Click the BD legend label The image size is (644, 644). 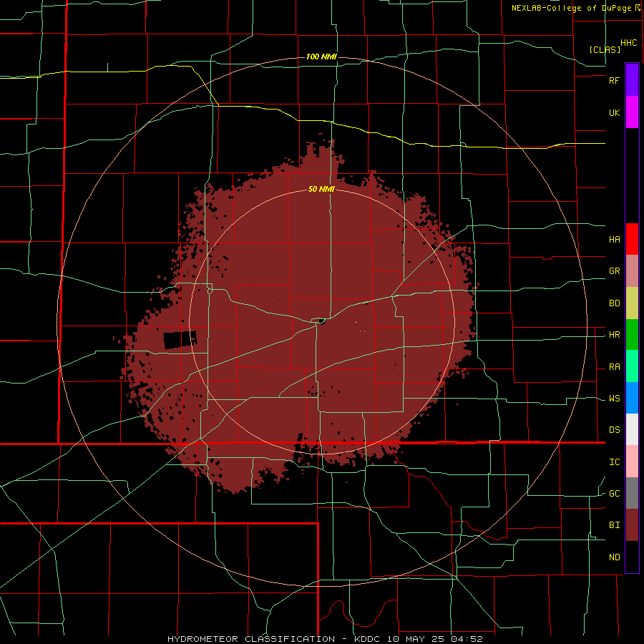614,303
